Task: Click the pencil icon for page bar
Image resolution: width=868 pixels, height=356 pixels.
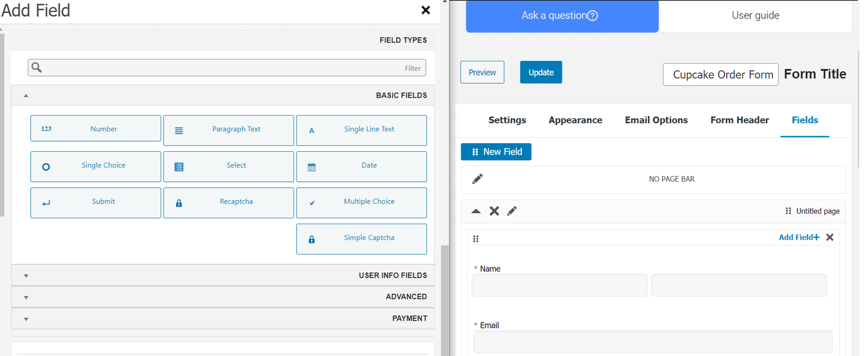Action: point(477,179)
